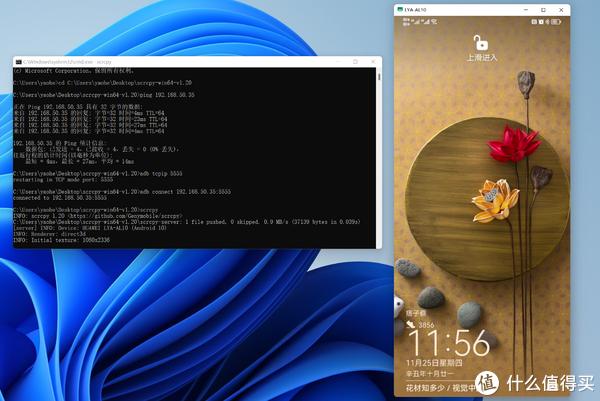
Task: Tap the 辛丑年十月廿一 lunar date
Action: coord(429,373)
